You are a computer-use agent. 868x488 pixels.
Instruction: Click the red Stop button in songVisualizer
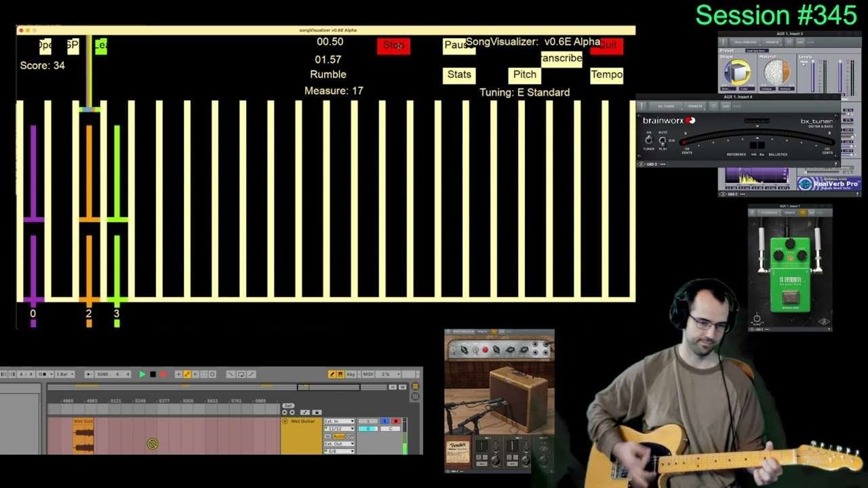393,45
